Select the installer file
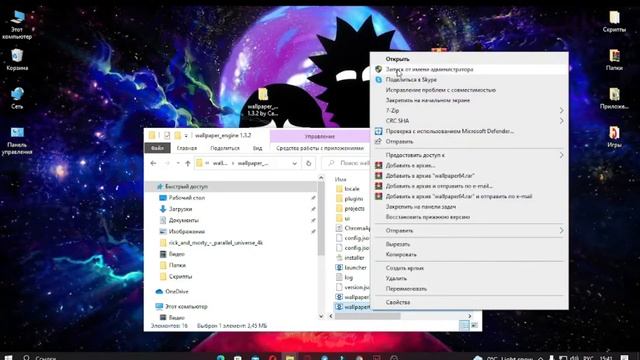 click(x=350, y=258)
